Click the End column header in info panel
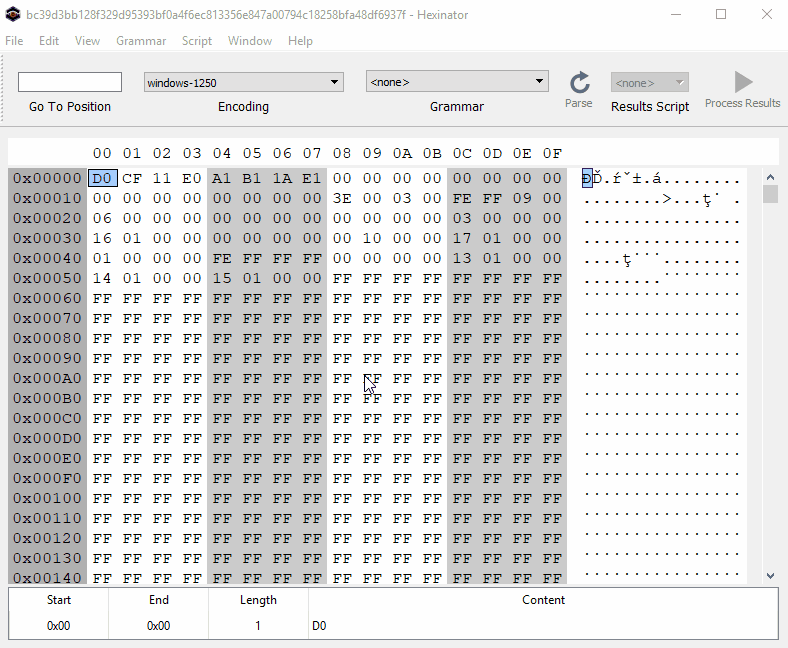Viewport: 788px width, 648px height. [x=158, y=600]
